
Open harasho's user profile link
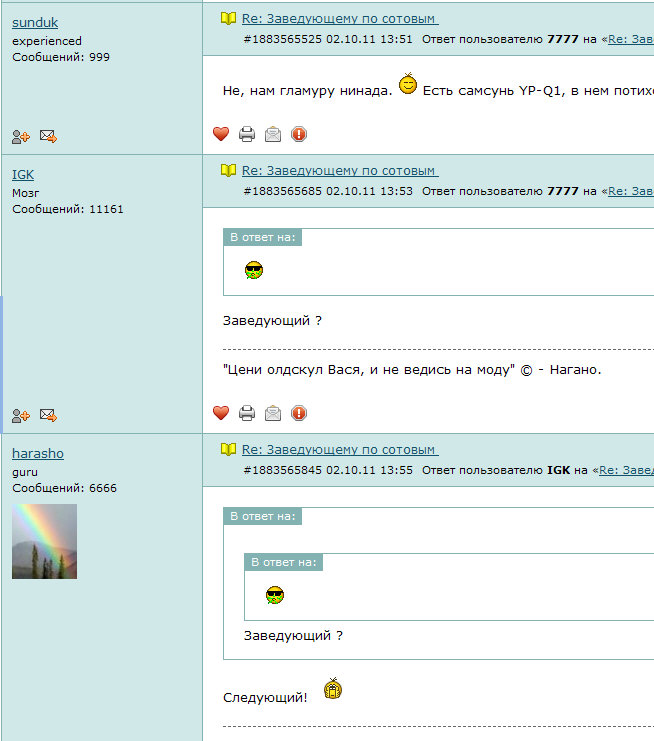[38, 453]
